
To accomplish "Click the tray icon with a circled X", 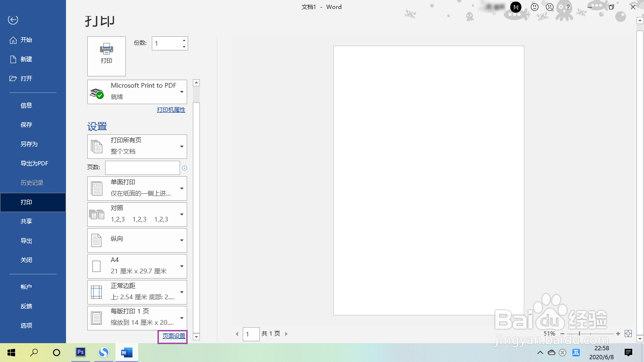I will [x=562, y=353].
